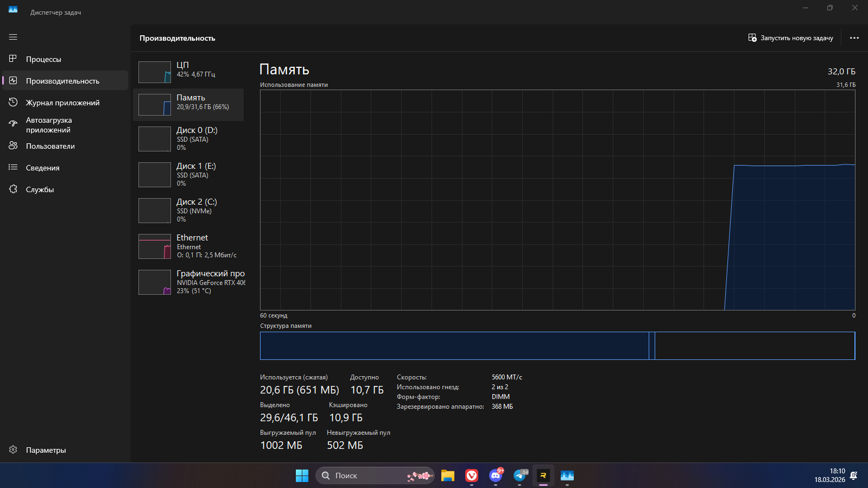Click the Сведения details list icon
The width and height of the screenshot is (868, 488).
13,167
